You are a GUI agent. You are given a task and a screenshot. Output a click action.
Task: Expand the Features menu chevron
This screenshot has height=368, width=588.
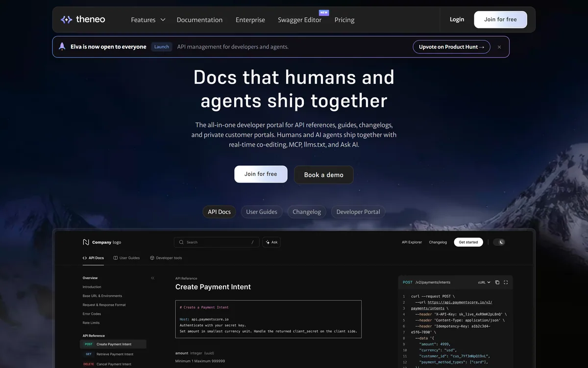pyautogui.click(x=163, y=20)
